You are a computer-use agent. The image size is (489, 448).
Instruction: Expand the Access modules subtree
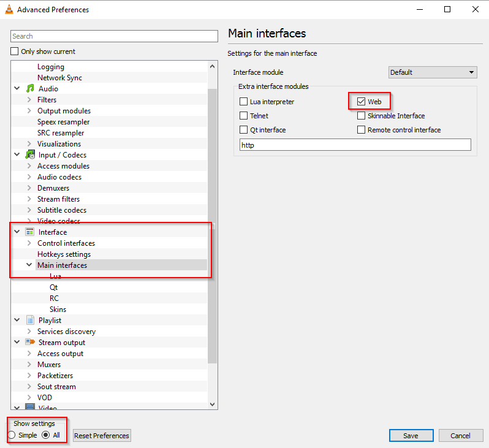tap(29, 165)
